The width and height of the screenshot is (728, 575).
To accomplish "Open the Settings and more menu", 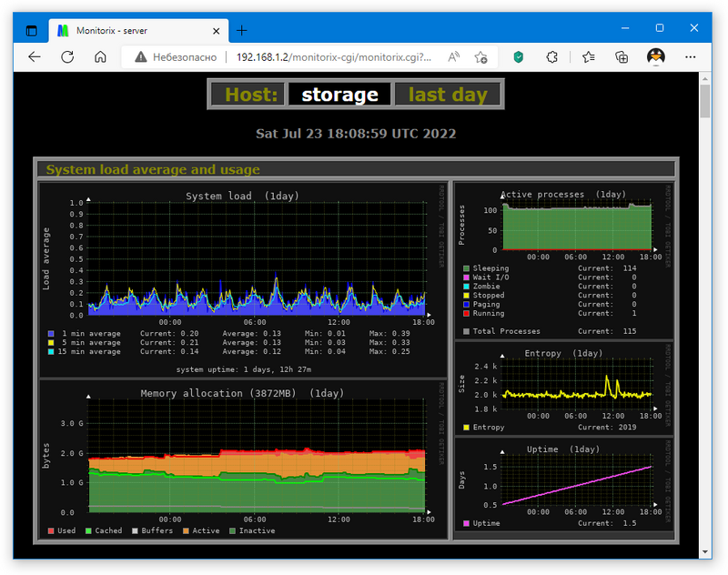I will click(691, 57).
